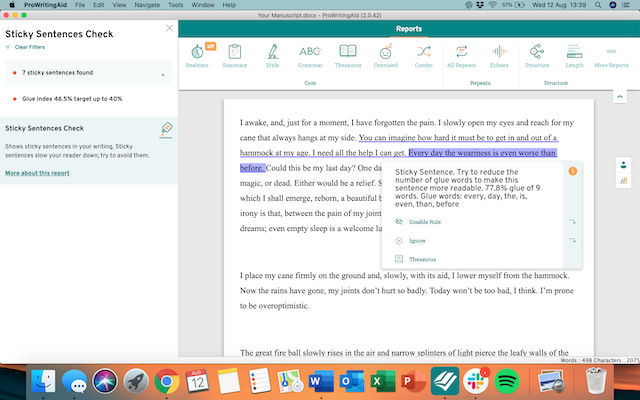Open the Navigate menu

coord(147,5)
